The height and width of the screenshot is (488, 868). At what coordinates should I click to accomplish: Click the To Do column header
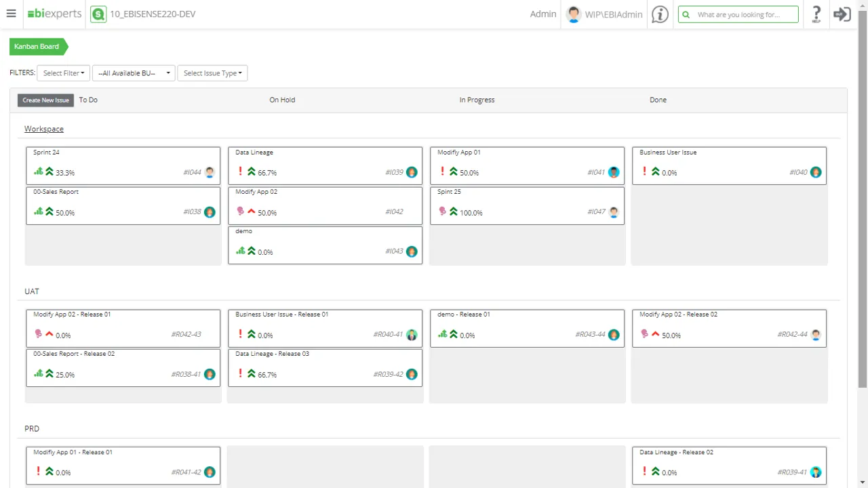(88, 100)
